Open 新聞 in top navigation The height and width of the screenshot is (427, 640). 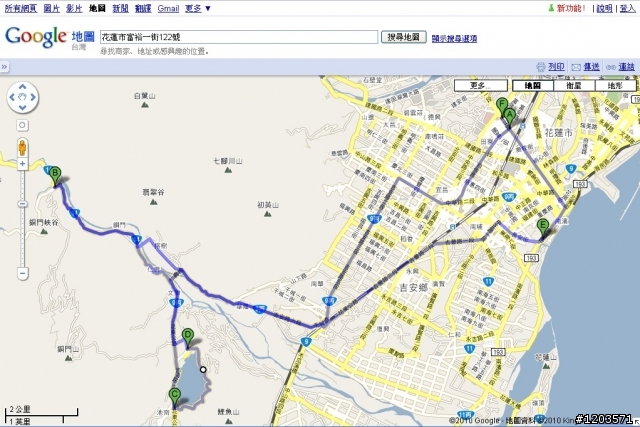(120, 8)
